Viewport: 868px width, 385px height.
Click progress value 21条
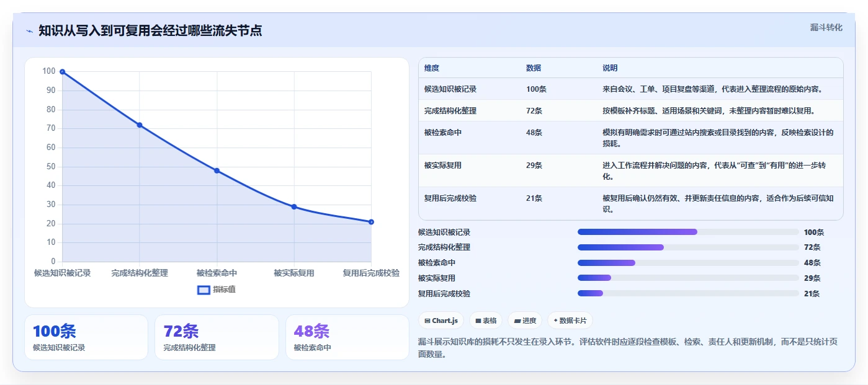pyautogui.click(x=812, y=293)
